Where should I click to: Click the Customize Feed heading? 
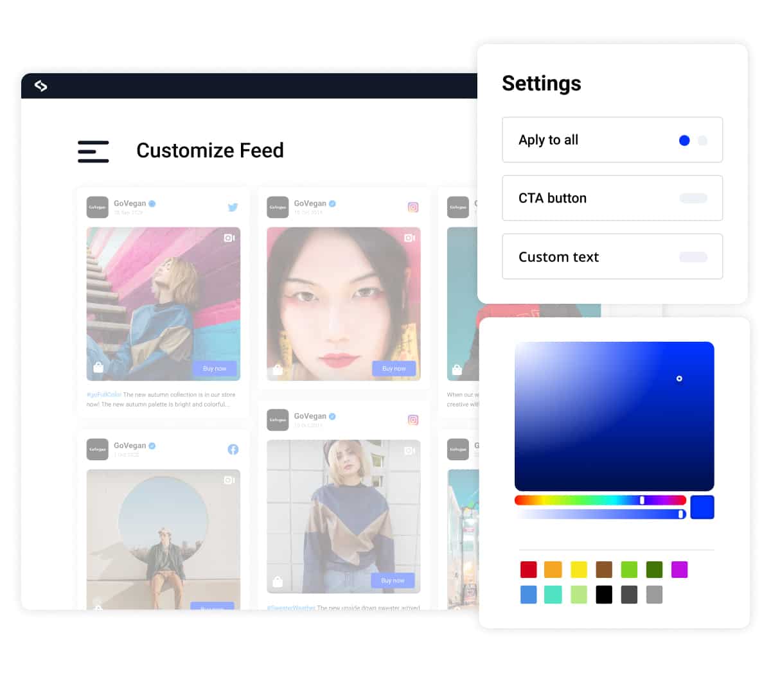tap(210, 150)
